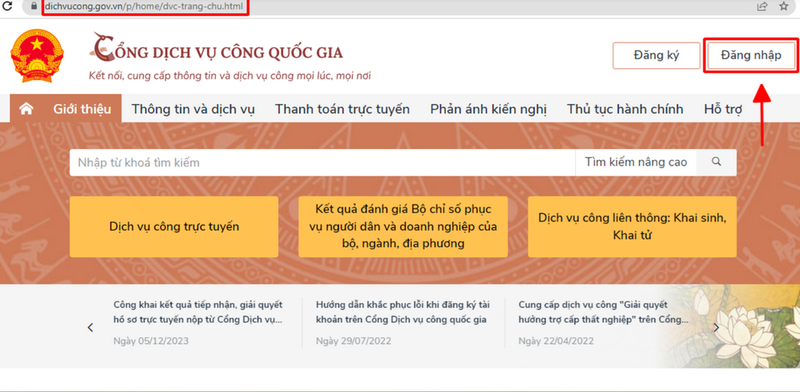Click the Đăng ký button
Image resolution: width=800 pixels, height=392 pixels.
click(656, 55)
